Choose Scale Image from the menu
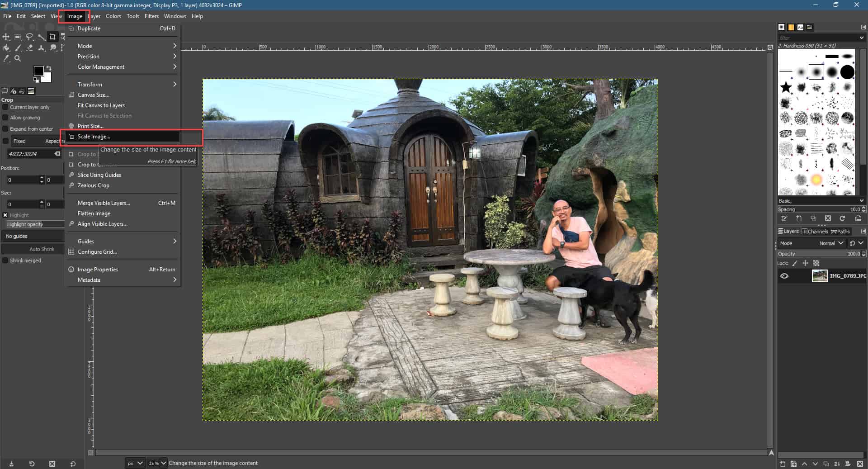Viewport: 868px width, 469px height. [94, 136]
